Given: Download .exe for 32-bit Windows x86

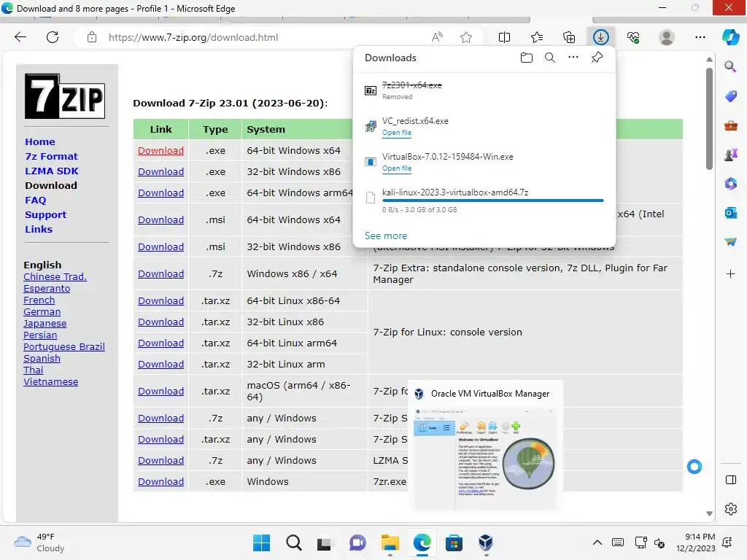Looking at the screenshot, I should 161,171.
